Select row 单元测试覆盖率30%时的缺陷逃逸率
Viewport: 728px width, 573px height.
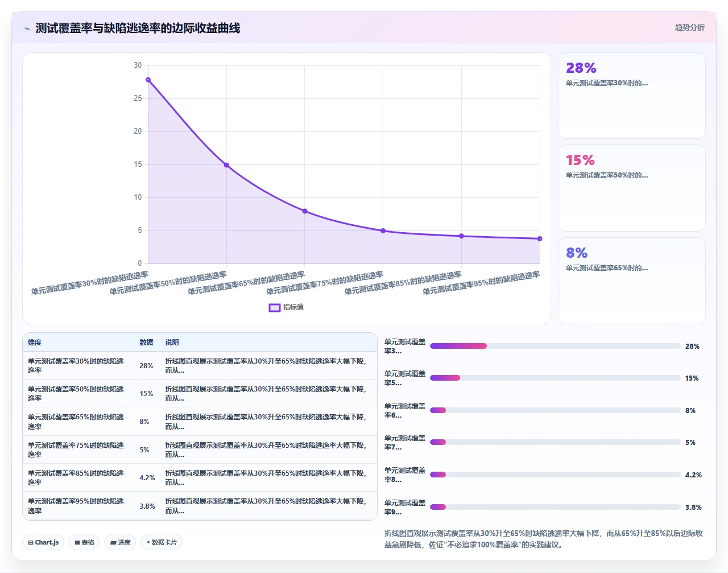coord(200,365)
